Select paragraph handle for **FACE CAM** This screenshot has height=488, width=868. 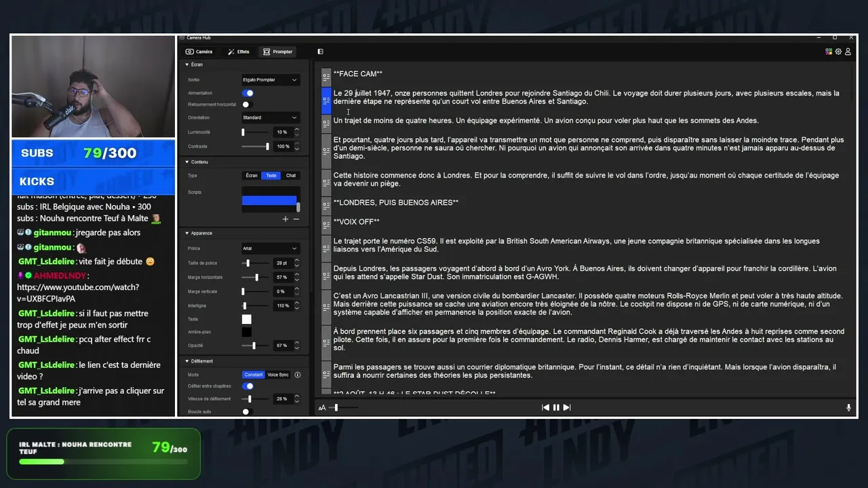326,76
